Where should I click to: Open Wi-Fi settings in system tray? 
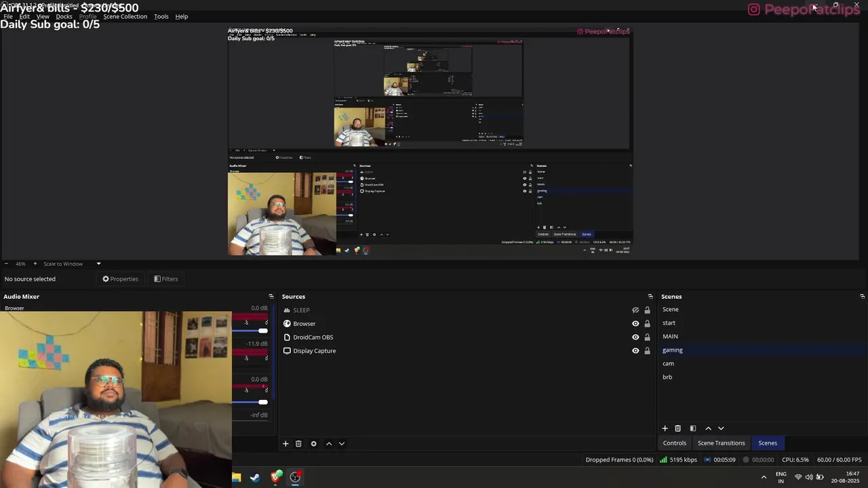pos(798,477)
